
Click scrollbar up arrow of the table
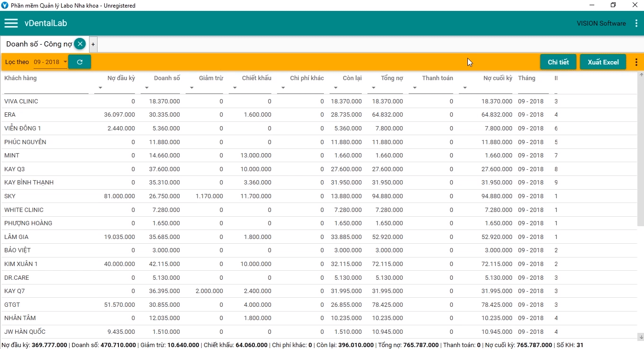(x=641, y=75)
